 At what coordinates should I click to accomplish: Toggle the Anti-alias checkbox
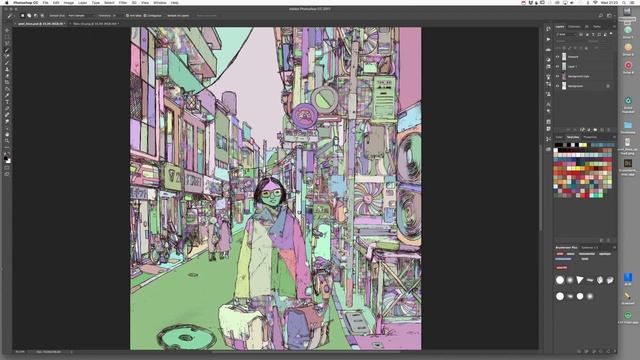127,16
